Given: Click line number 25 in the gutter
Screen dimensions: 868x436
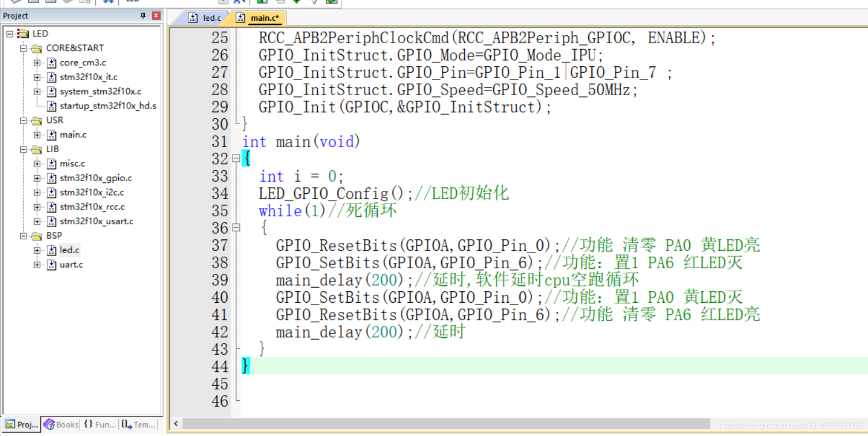Looking at the screenshot, I should 220,38.
